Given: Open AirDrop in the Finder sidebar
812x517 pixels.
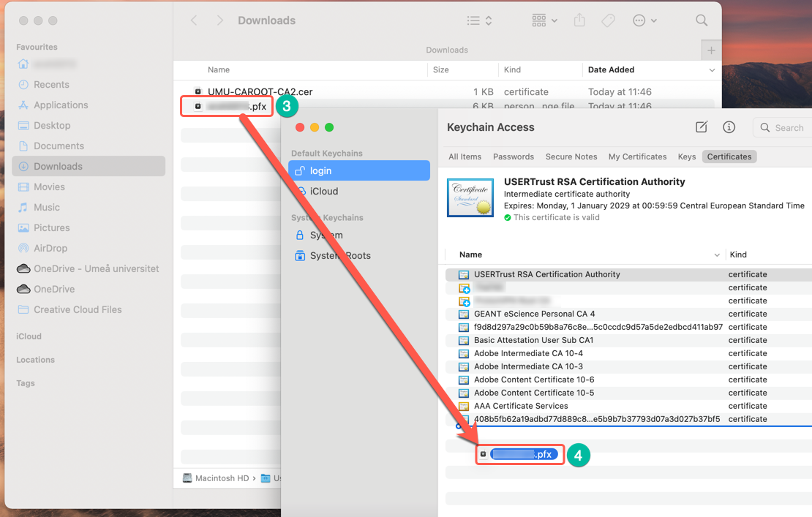Looking at the screenshot, I should (x=50, y=249).
